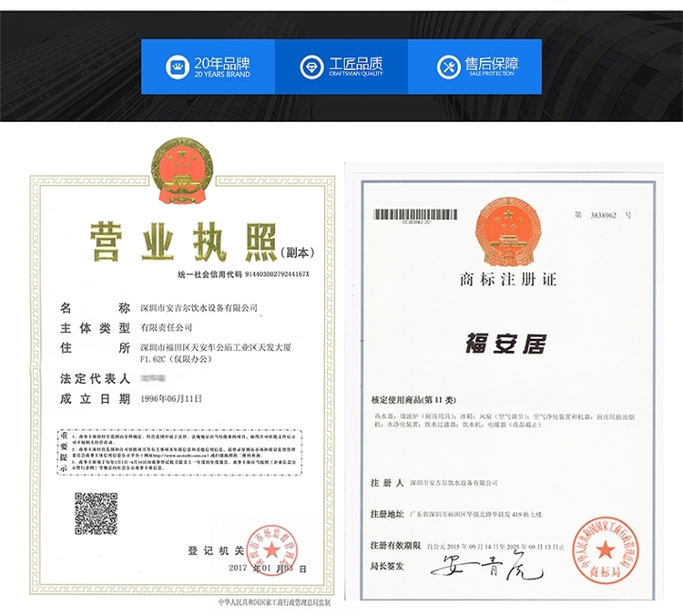Click company name 深圳市安吉尔饮水设备有限公司 on the license
The width and height of the screenshot is (683, 616).
coord(199,308)
